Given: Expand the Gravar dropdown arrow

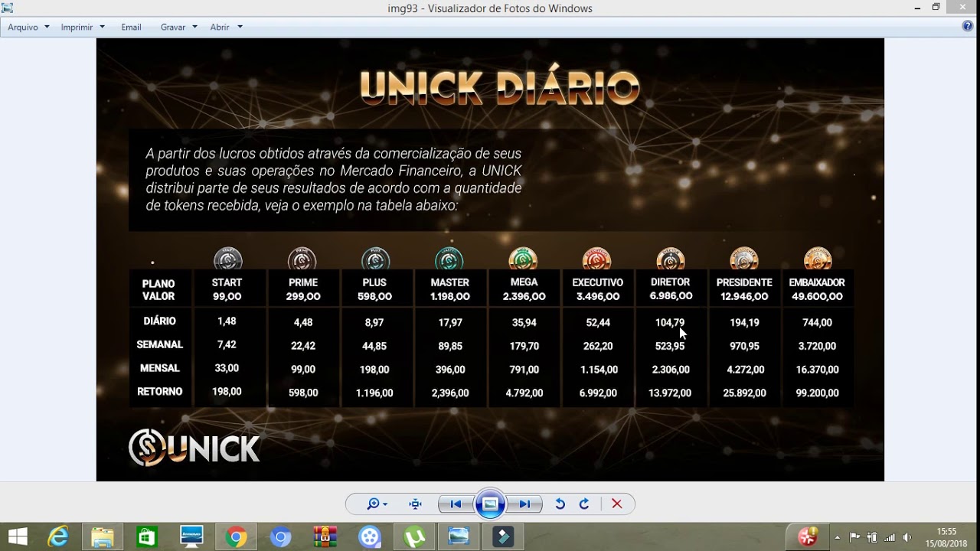Looking at the screenshot, I should tap(194, 27).
